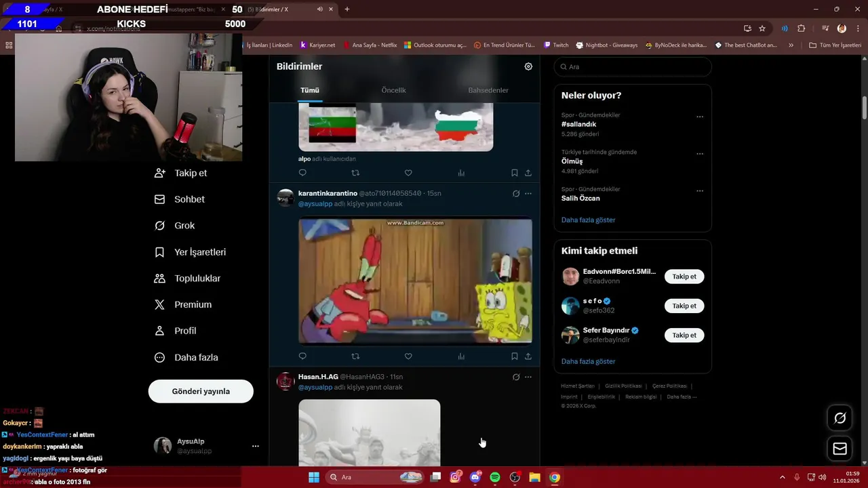Bookmark the Bulgaria flag post
This screenshot has width=868, height=488.
coord(515,173)
